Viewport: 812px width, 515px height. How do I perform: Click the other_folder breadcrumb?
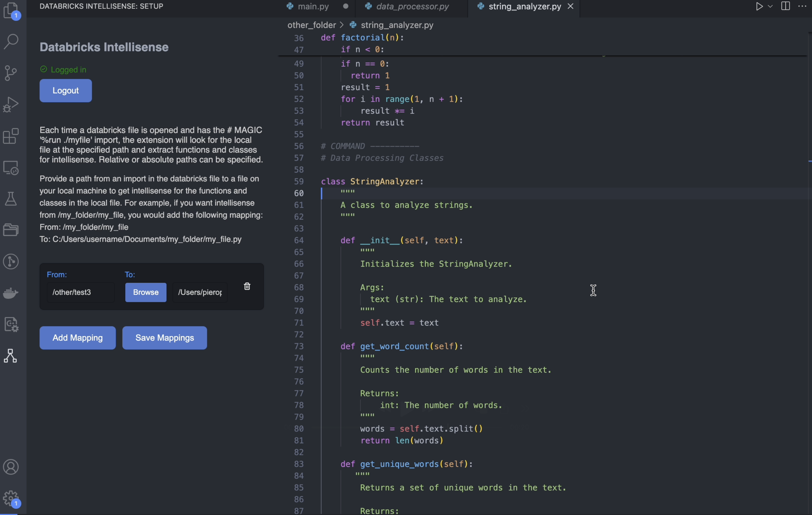[312, 25]
